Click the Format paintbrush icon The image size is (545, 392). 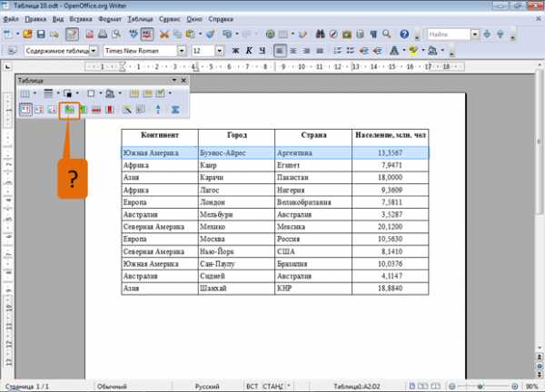point(211,34)
